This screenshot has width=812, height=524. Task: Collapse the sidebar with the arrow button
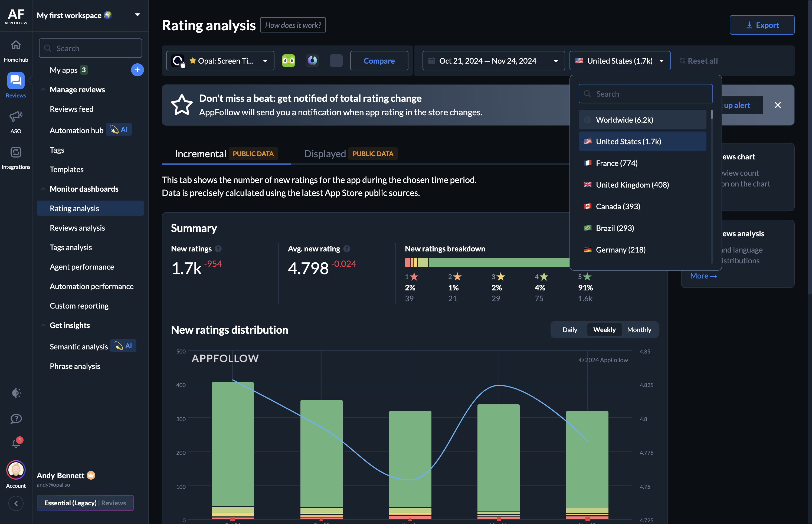click(16, 503)
